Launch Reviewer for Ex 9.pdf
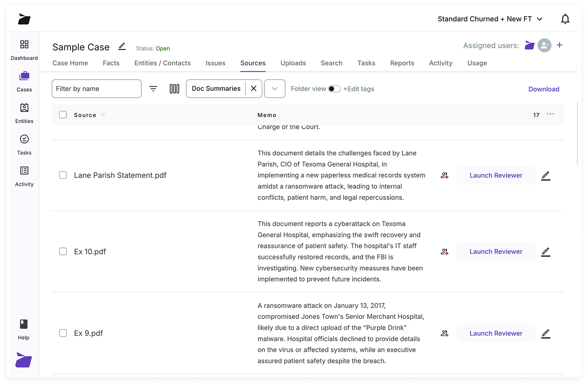Screen dimensions: 588x386 point(496,333)
